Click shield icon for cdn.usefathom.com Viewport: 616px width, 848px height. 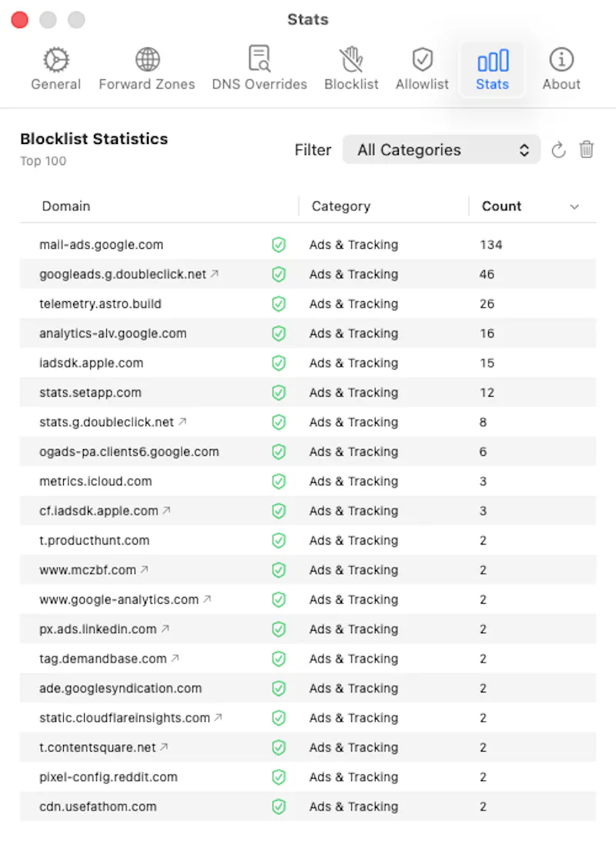279,807
